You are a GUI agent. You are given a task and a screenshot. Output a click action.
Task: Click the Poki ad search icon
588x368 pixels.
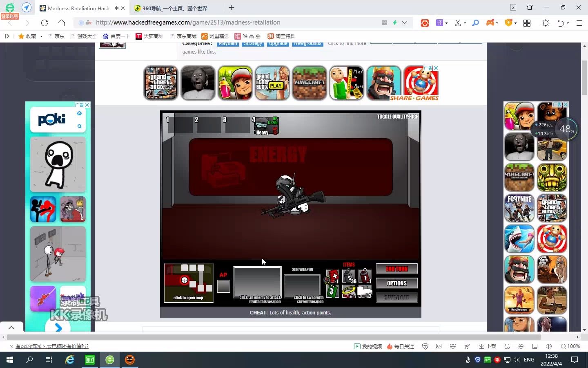(x=80, y=126)
